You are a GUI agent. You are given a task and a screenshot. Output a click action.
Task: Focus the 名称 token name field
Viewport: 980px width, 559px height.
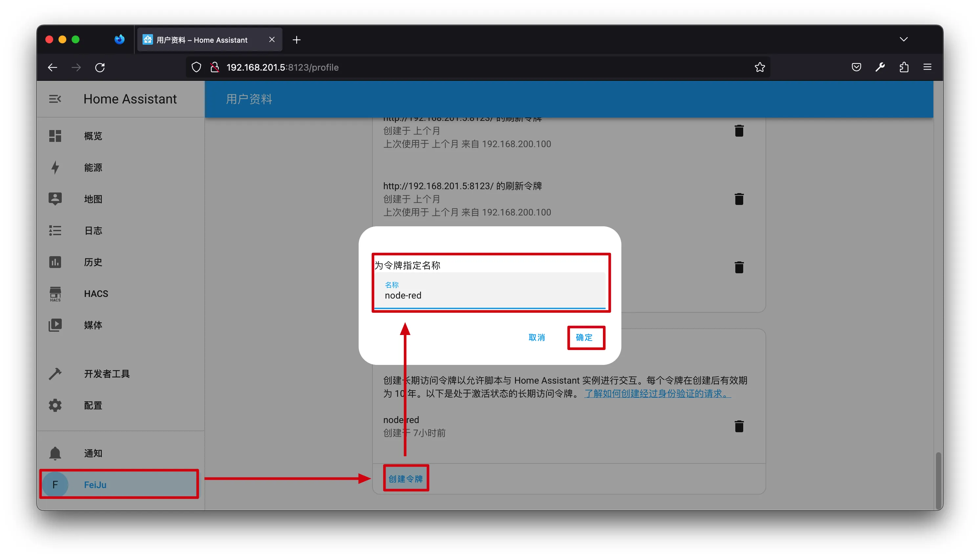(489, 291)
